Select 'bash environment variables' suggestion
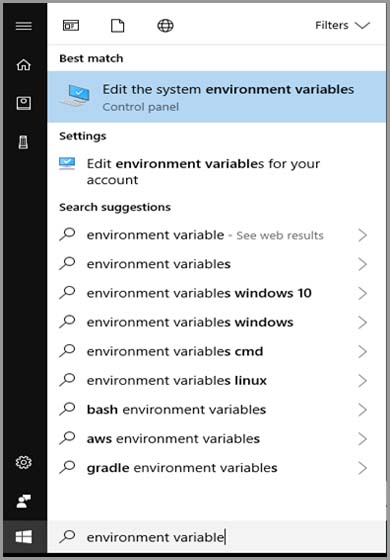390x560 pixels. tap(217, 410)
